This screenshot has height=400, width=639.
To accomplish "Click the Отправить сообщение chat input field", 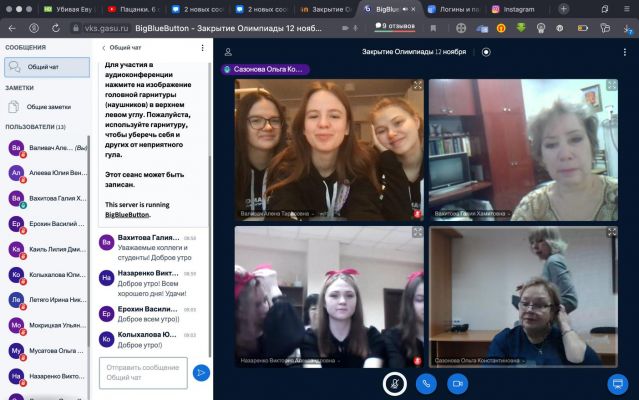I will 143,373.
